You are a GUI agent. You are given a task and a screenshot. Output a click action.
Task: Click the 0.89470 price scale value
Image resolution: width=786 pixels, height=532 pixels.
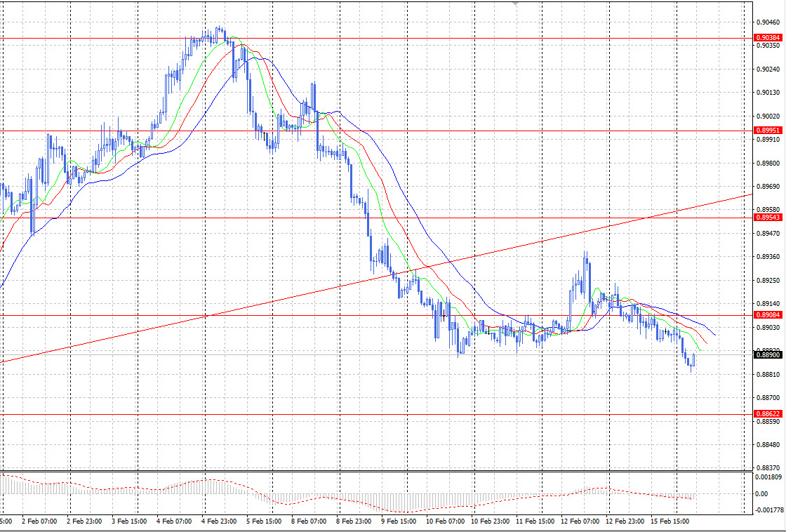[x=768, y=233]
